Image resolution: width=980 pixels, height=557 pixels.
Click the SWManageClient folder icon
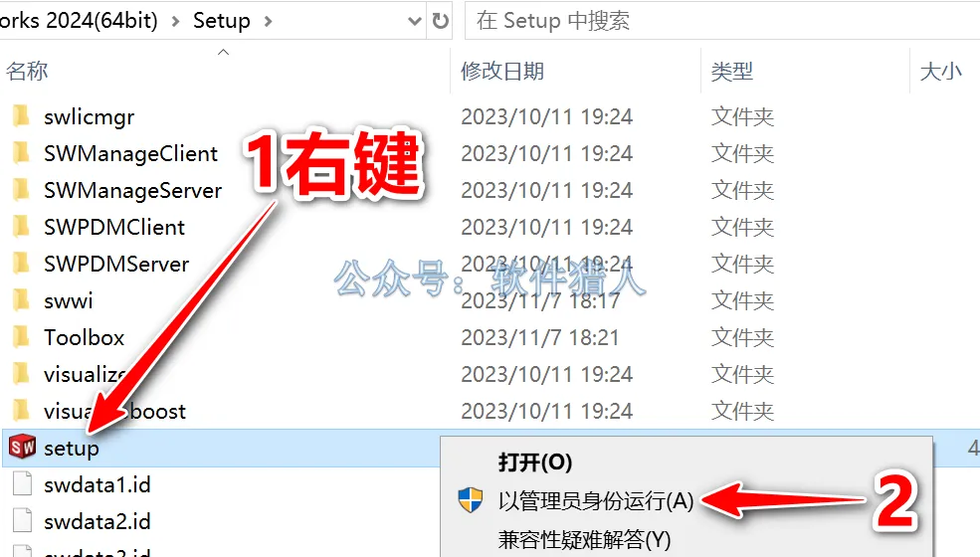[21, 153]
